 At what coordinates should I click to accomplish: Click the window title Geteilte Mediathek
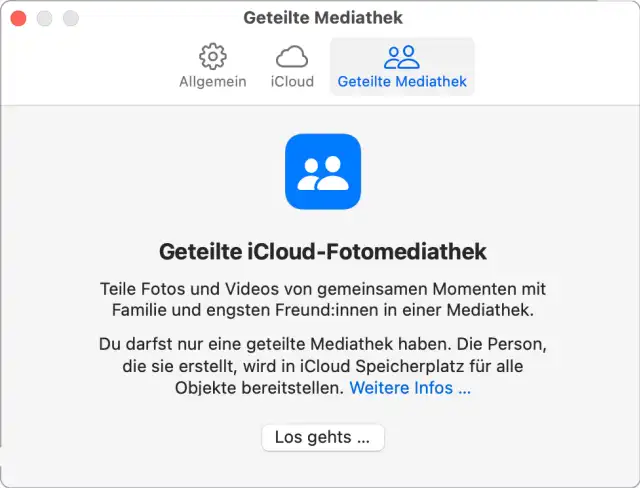(x=322, y=18)
